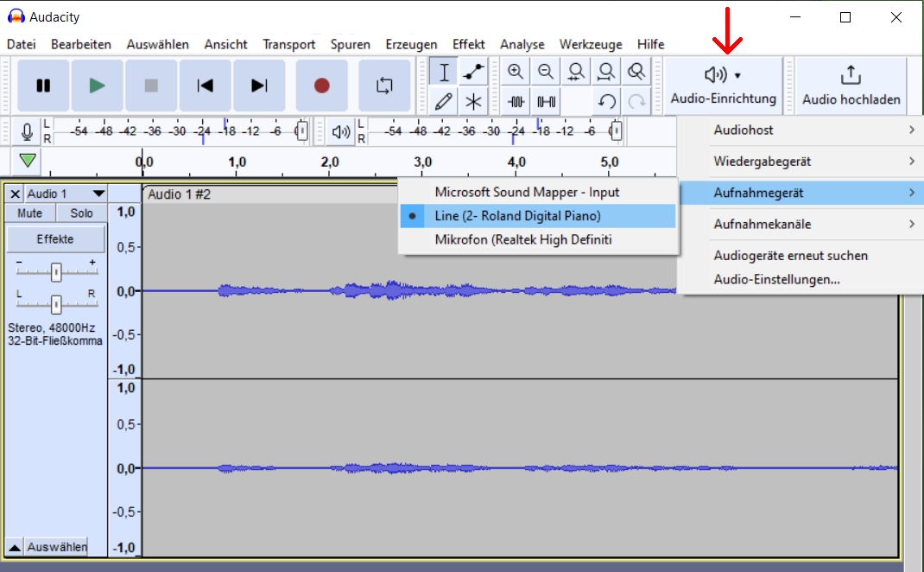
Task: Select the Envelope tool
Action: (473, 72)
